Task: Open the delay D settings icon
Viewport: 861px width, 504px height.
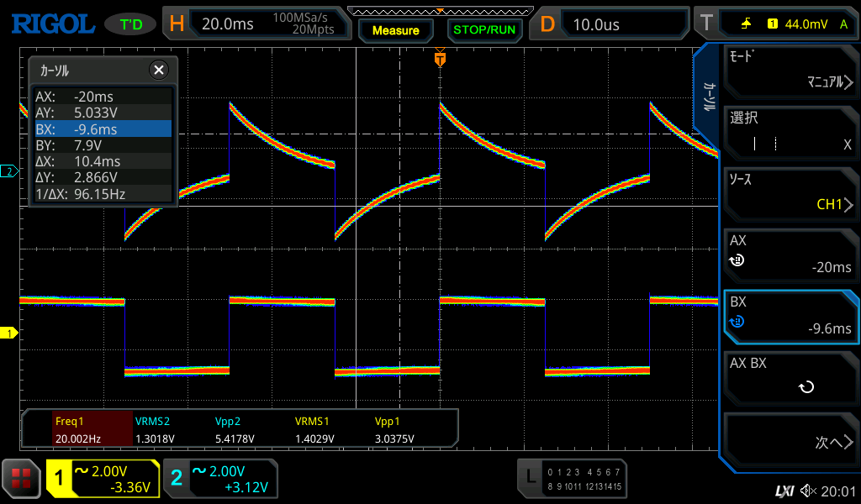Action: click(x=548, y=24)
